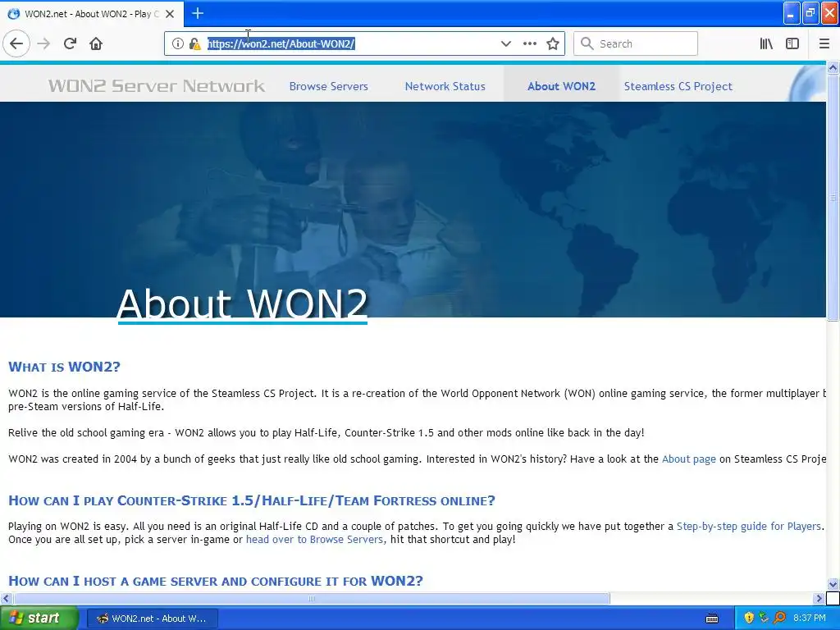Screen dimensions: 840x630
Task: Open the Firefox home page
Action: click(x=96, y=43)
